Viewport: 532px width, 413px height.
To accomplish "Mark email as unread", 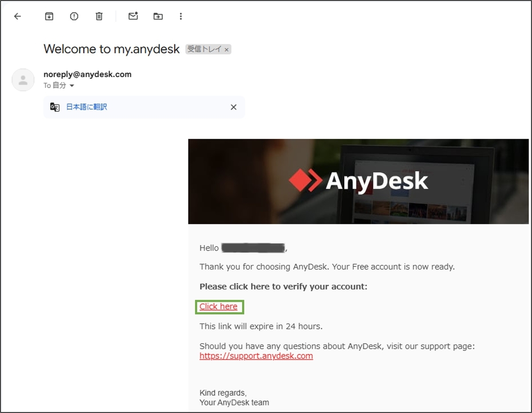I will [133, 16].
